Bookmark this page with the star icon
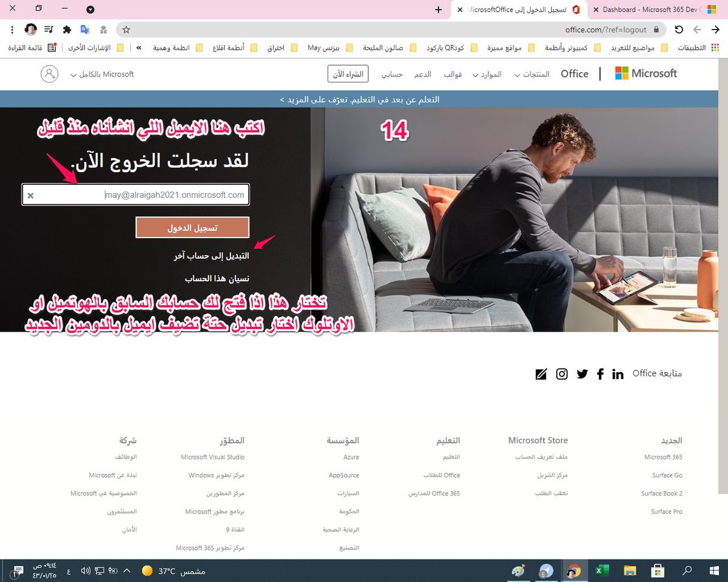728x582 pixels. pos(126,29)
